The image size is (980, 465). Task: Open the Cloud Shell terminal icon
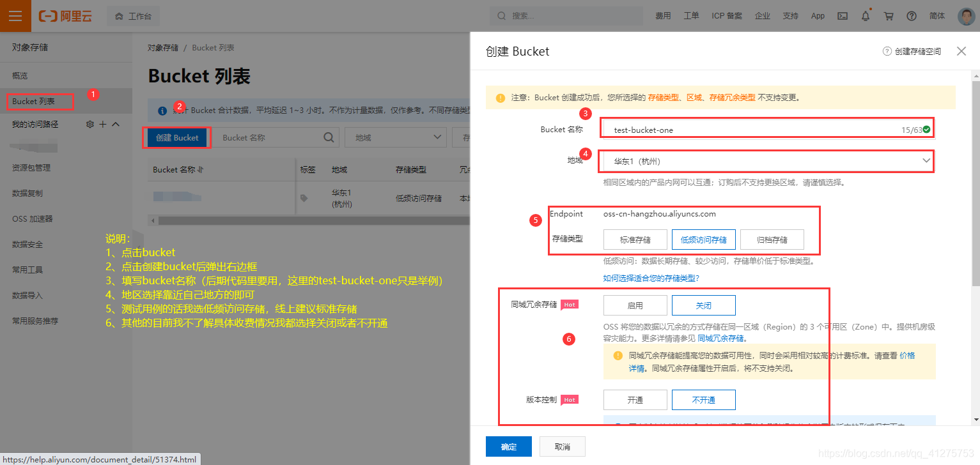[843, 16]
